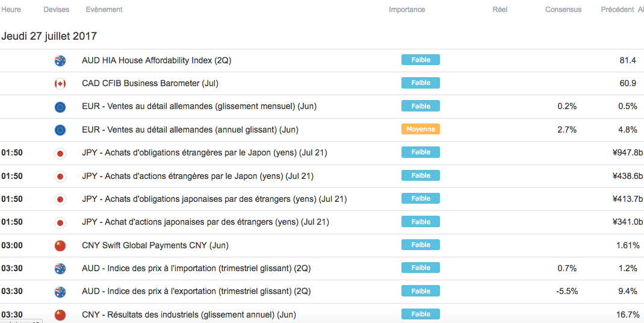Click Australian flag beside HIA House Affordability Index
Viewport: 644px width, 323px height.
(60, 60)
